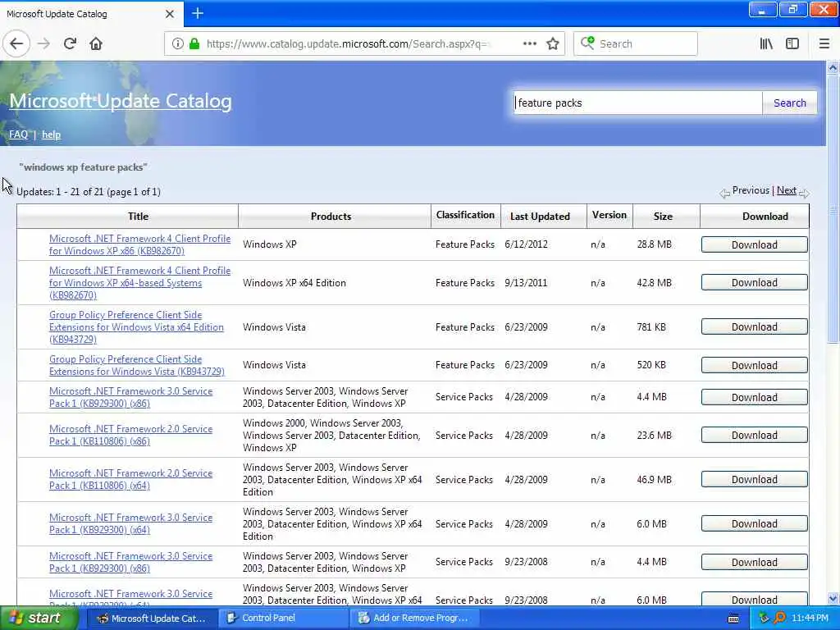Click the system tray clock
The image size is (840, 630).
click(x=810, y=619)
